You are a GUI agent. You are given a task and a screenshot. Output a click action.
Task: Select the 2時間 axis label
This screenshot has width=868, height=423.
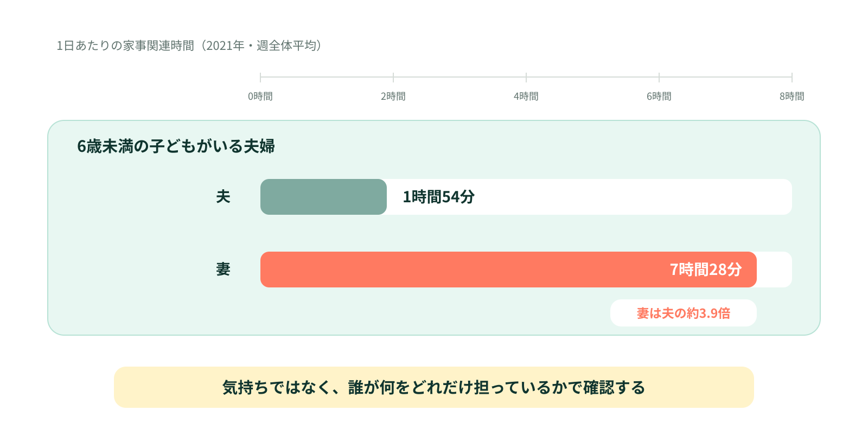tap(393, 96)
